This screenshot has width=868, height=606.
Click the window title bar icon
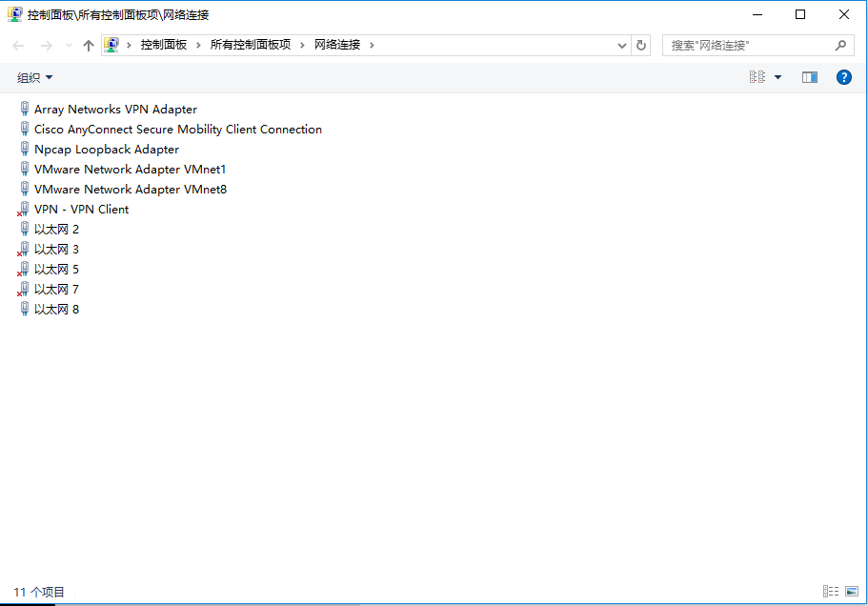coord(15,14)
